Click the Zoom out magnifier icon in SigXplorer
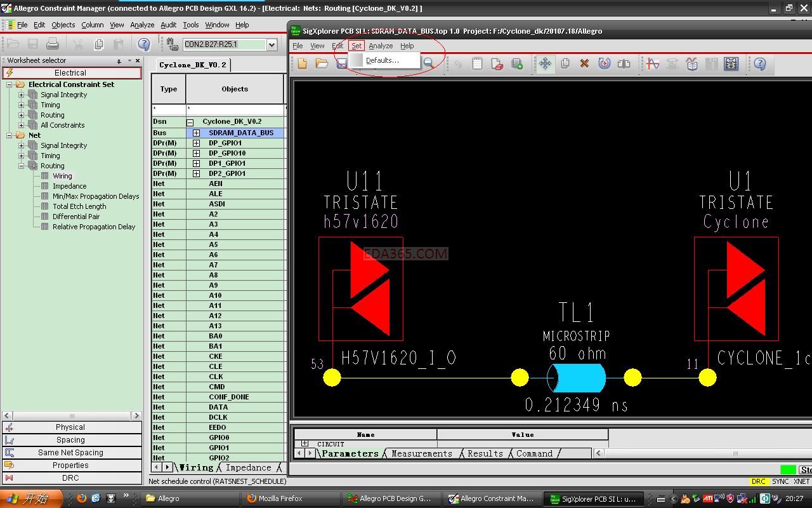This screenshot has width=812, height=508. [429, 63]
